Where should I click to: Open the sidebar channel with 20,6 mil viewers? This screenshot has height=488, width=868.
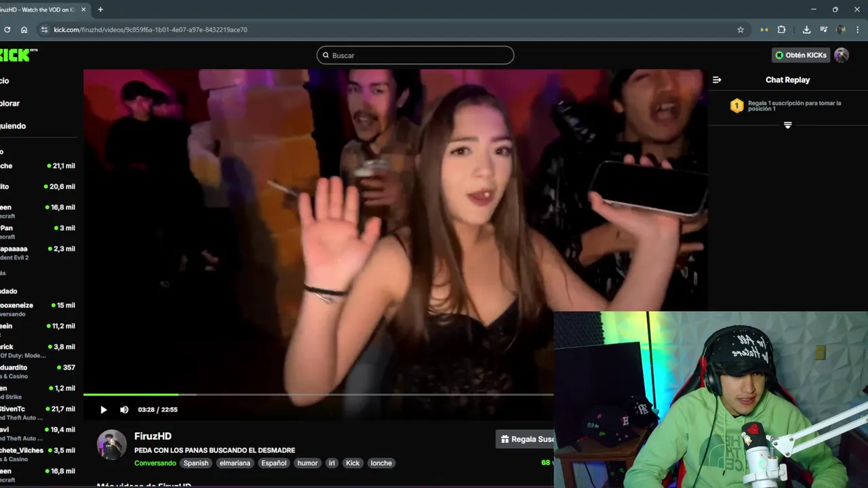(x=38, y=186)
